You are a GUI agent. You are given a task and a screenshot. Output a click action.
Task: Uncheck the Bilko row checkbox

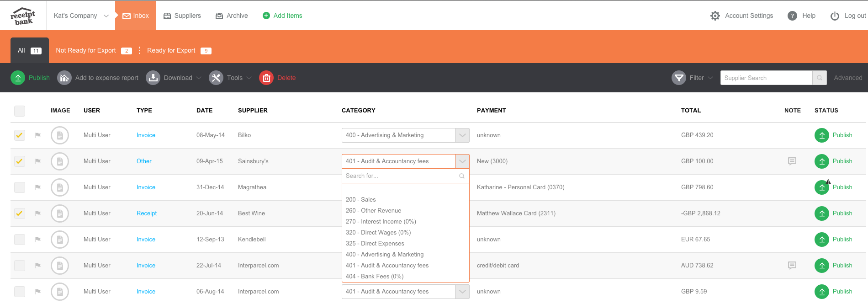(x=20, y=135)
